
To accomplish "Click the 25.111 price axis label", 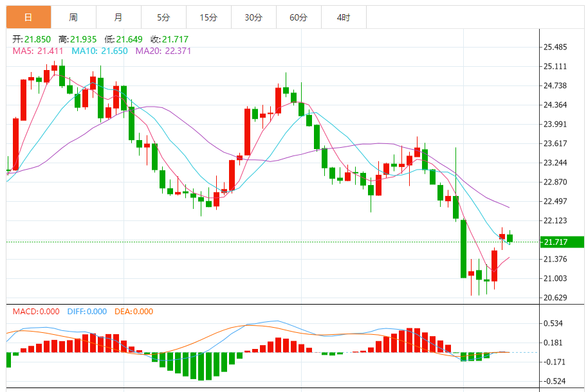I will 555,66.
